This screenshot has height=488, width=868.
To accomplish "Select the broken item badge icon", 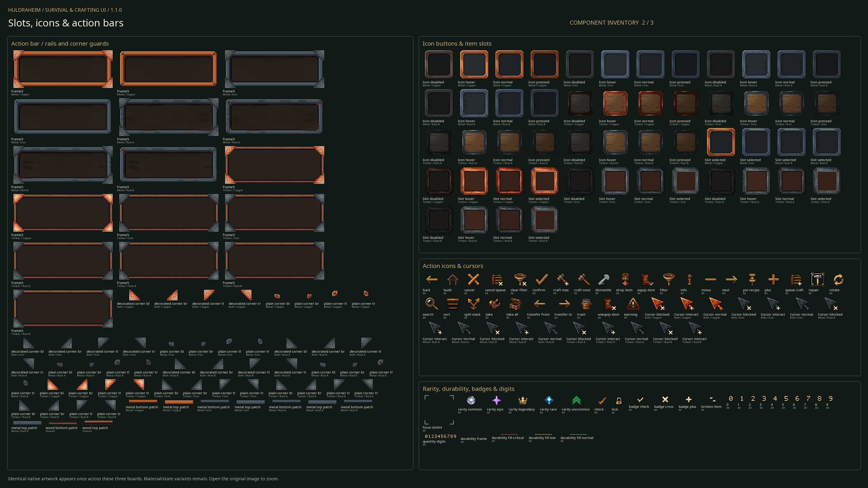I will click(712, 399).
